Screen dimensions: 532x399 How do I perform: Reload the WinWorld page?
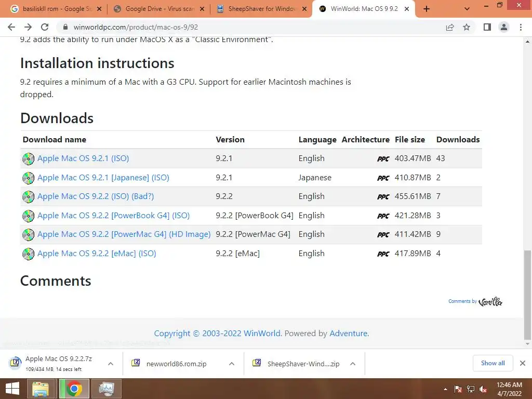click(x=45, y=27)
